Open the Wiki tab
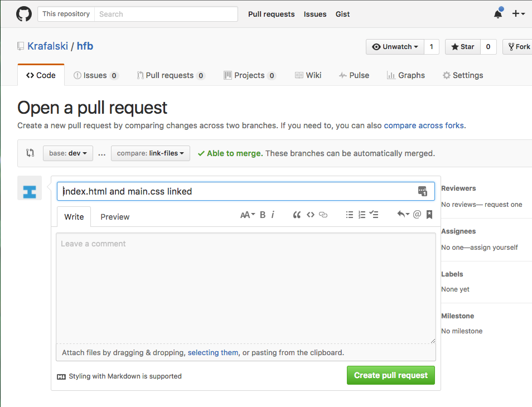Image resolution: width=532 pixels, height=407 pixels. [x=308, y=75]
